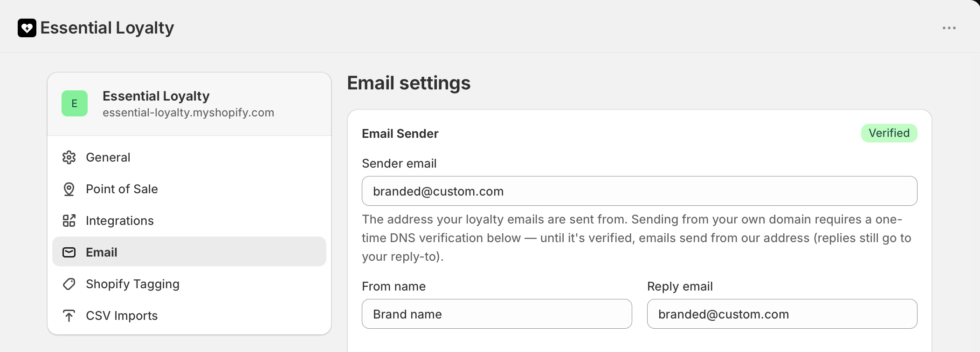Click the Email envelope icon
The height and width of the screenshot is (352, 980).
tap(69, 252)
